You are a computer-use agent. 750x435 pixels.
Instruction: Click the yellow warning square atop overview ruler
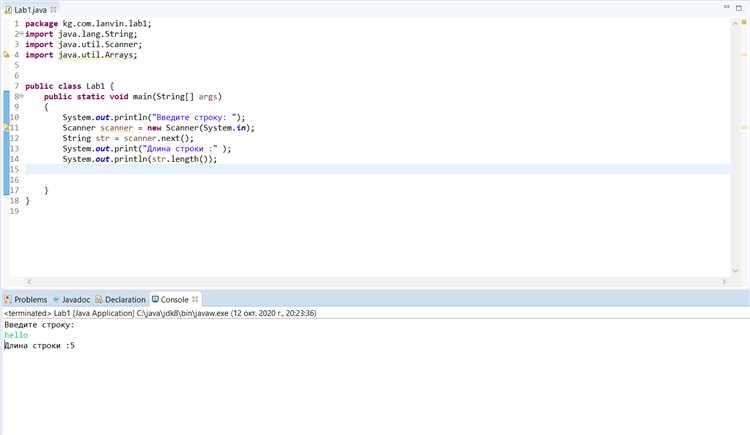point(744,22)
